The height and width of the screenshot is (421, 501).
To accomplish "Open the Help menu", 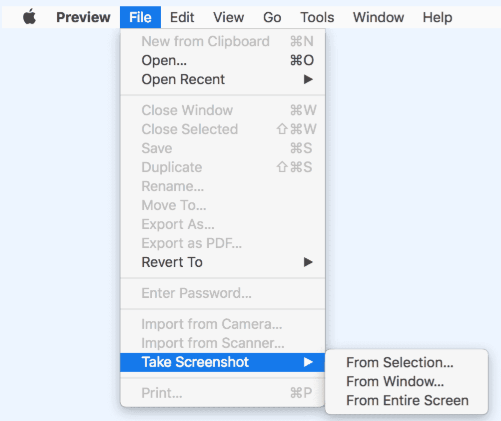I will tap(437, 17).
